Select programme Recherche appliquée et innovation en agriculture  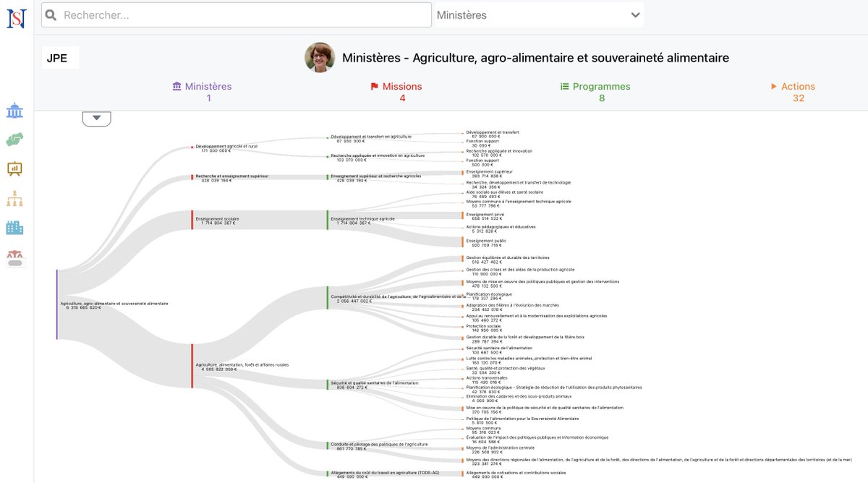377,157
